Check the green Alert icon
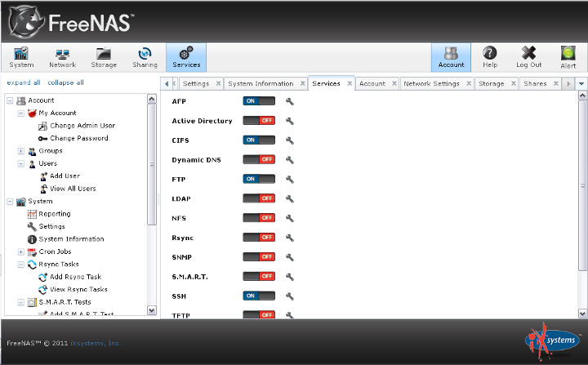Image resolution: width=588 pixels, height=365 pixels. [568, 57]
